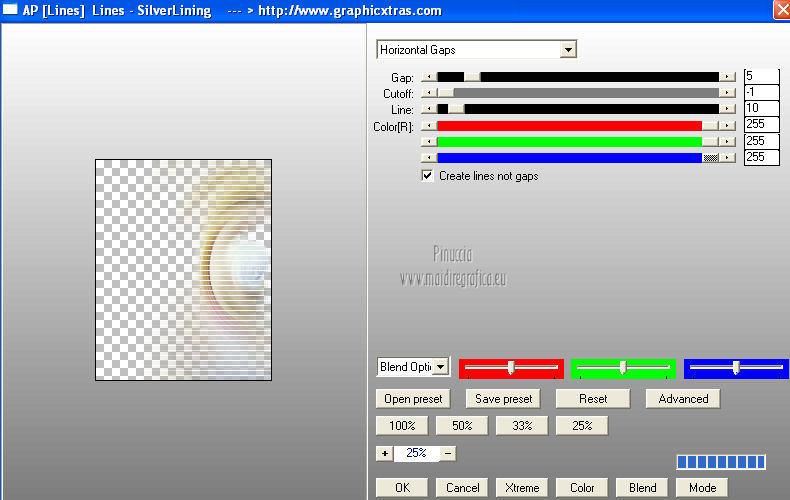Open Advanced settings

(683, 399)
